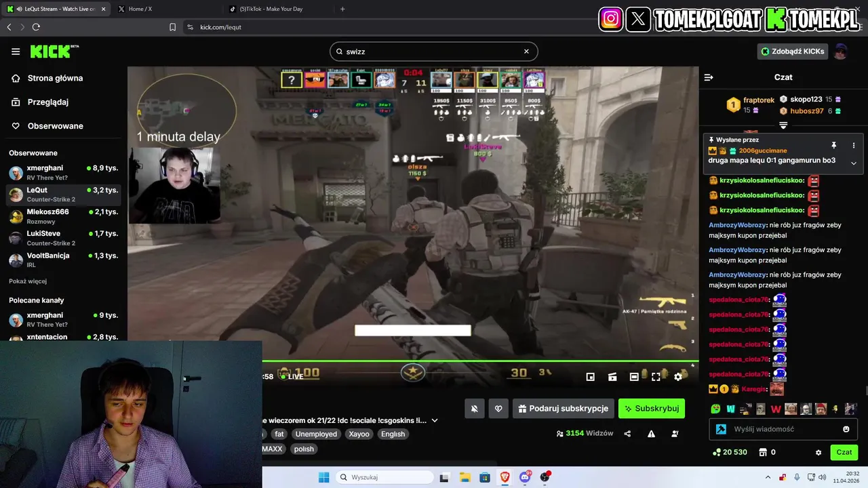Click the English tag
This screenshot has height=488, width=868.
393,434
